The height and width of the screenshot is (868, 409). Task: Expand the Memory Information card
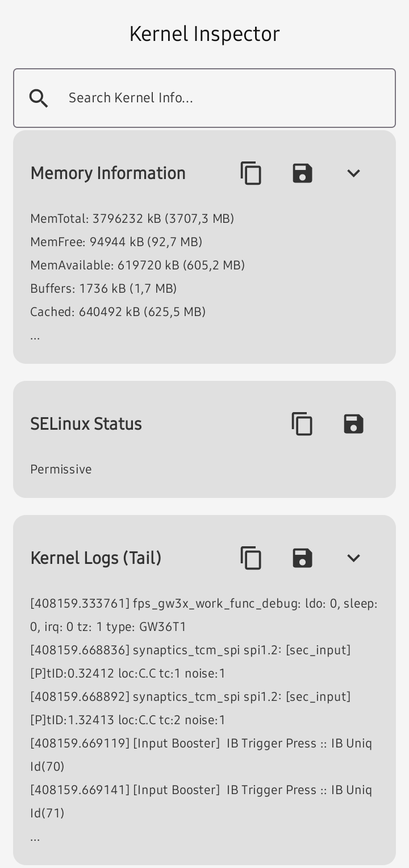353,173
